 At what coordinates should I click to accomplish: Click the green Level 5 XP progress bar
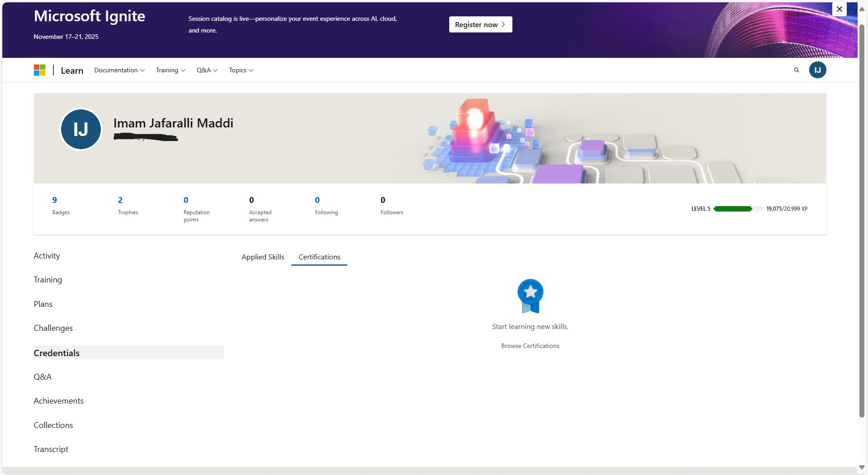(x=738, y=209)
